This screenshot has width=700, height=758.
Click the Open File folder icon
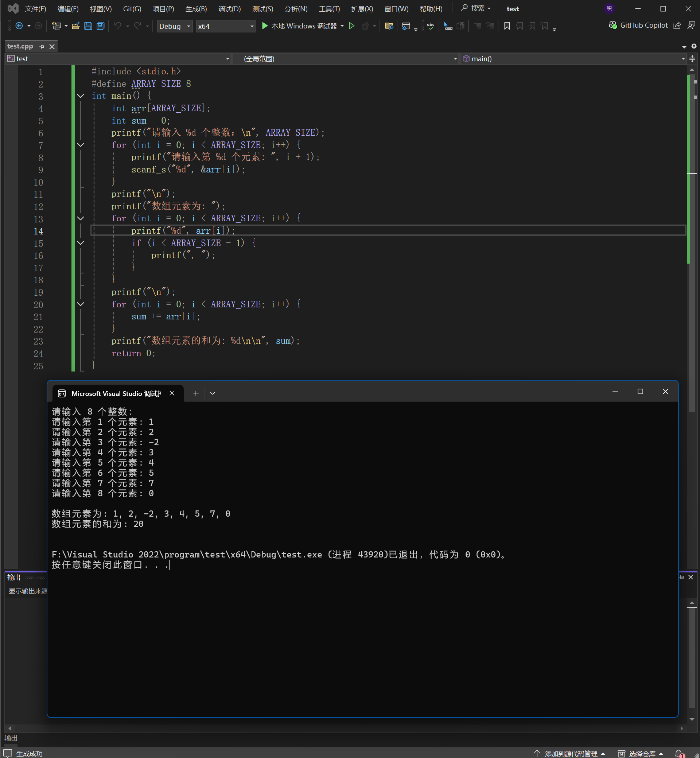(x=76, y=26)
